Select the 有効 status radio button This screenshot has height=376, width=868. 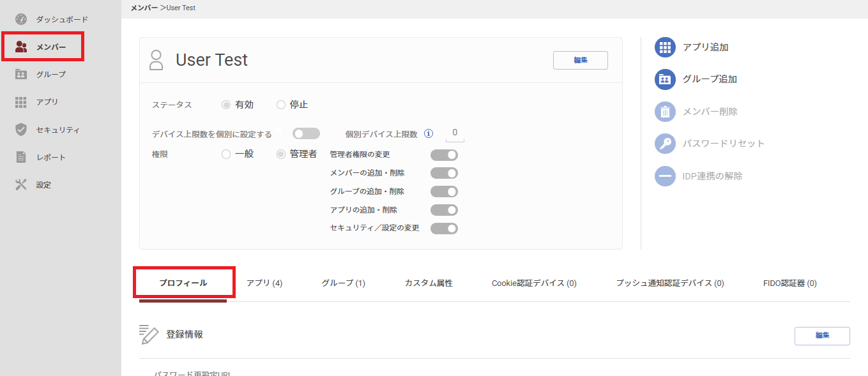[226, 105]
